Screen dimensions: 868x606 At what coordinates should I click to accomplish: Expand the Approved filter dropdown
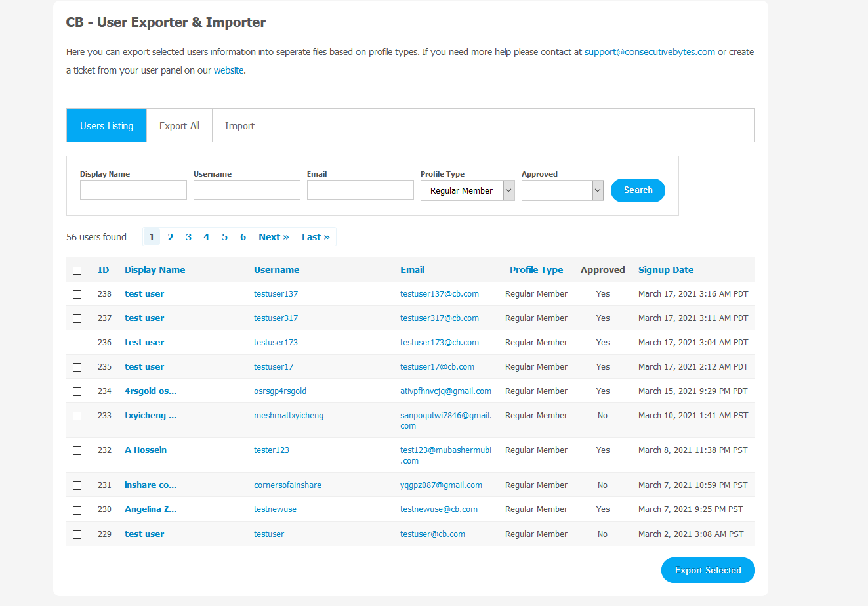[x=562, y=190]
